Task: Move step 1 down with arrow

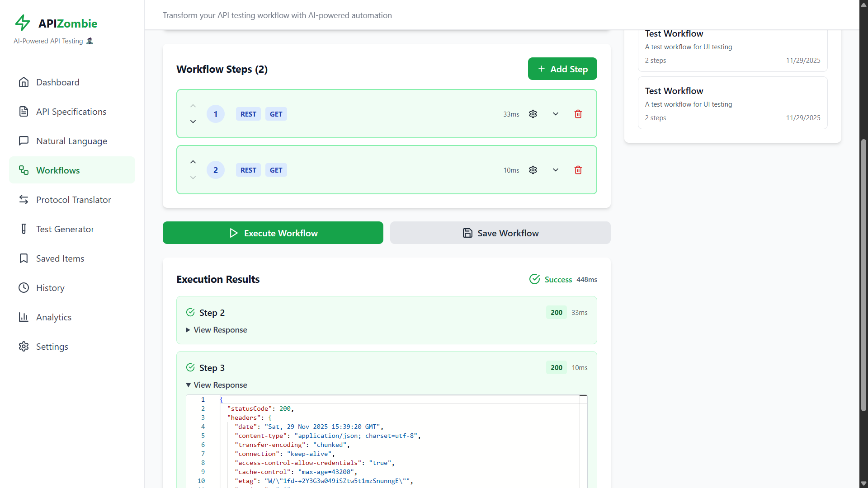Action: pos(193,122)
